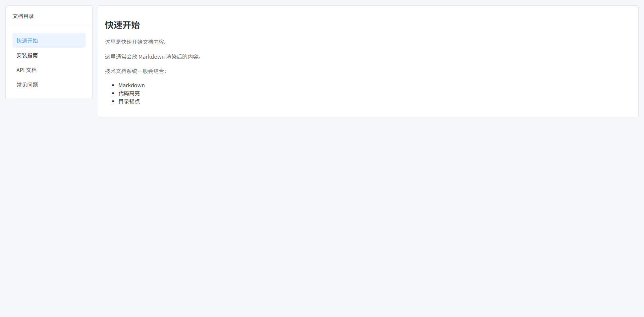Go to the API 文档 menu item
Screen dimensions: 644x317
click(x=49, y=70)
